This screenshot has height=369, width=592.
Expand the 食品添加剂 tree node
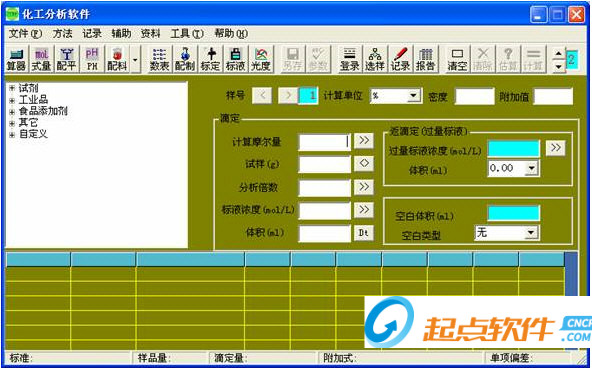(12, 111)
